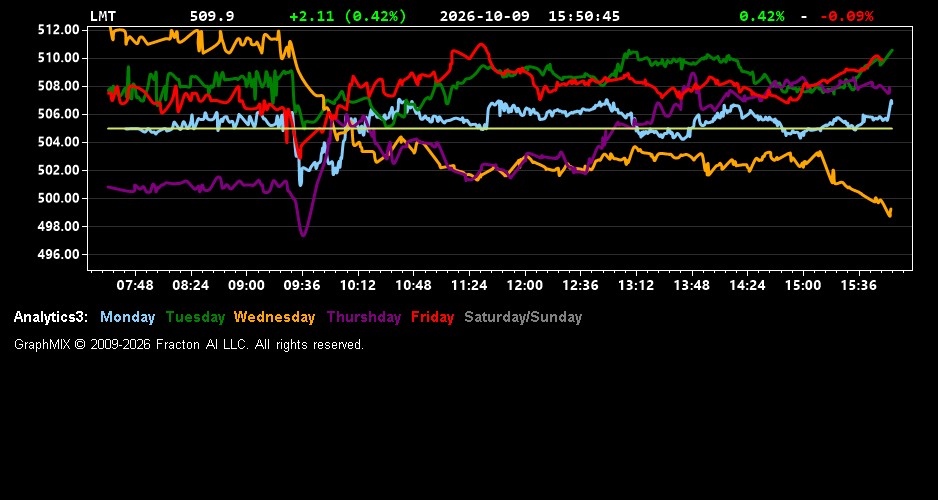Click the 10:12 time axis label

(358, 285)
